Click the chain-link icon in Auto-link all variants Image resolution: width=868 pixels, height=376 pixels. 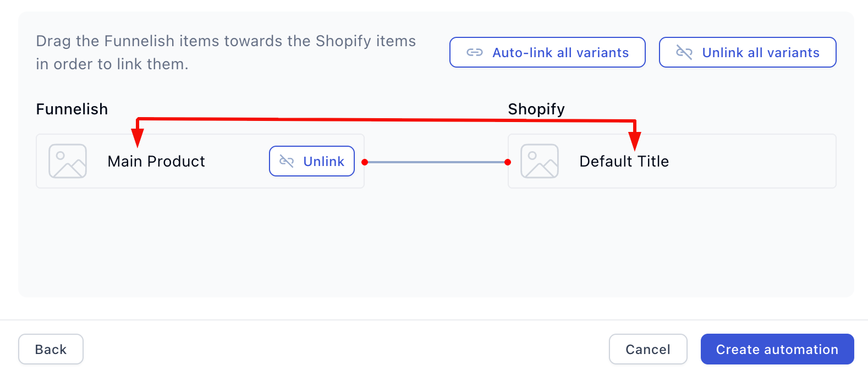click(474, 53)
